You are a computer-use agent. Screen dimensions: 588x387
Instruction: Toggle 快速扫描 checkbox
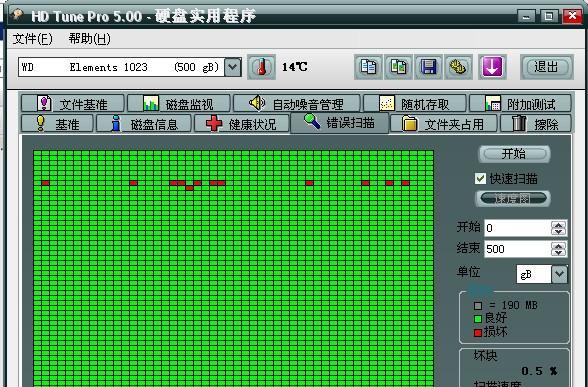480,178
